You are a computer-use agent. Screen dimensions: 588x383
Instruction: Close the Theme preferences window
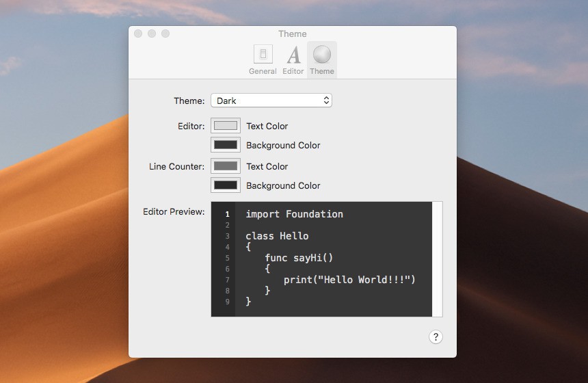click(x=138, y=34)
